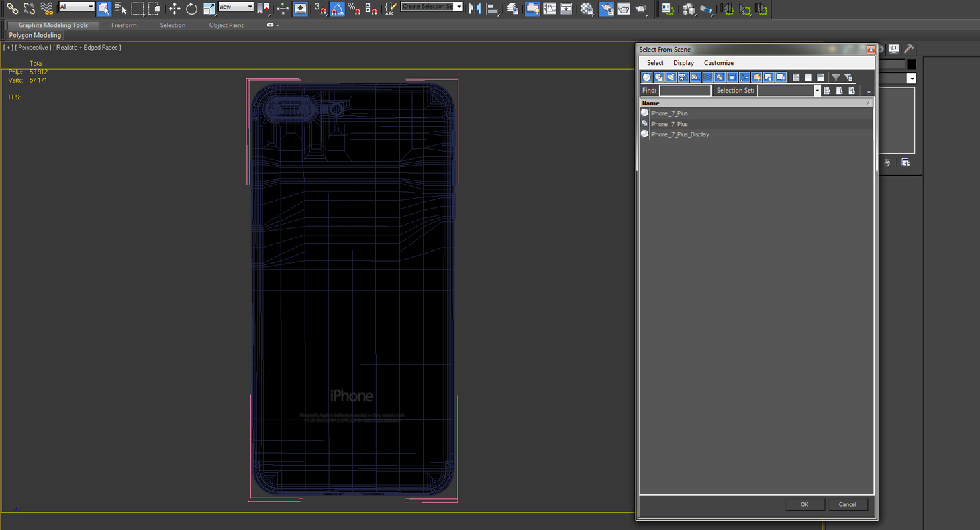
Task: Click the funnel filter icon in dialog
Action: (836, 78)
